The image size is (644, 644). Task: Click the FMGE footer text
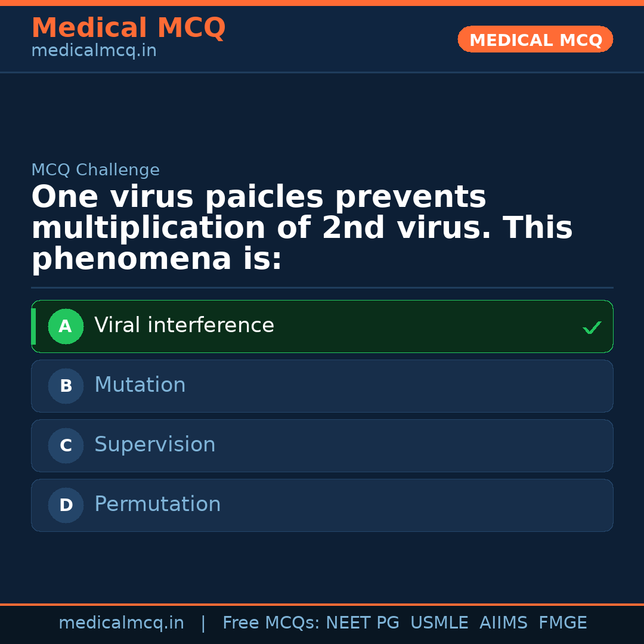pyautogui.click(x=563, y=623)
